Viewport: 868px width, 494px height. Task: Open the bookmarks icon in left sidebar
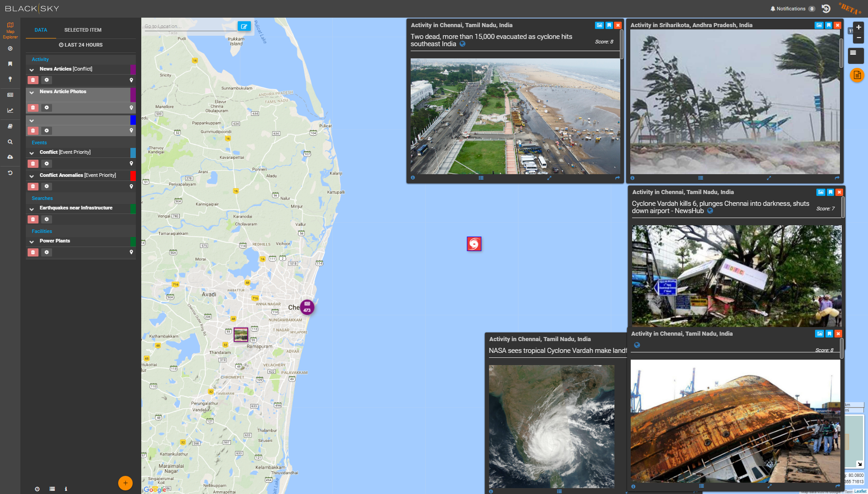[x=10, y=64]
